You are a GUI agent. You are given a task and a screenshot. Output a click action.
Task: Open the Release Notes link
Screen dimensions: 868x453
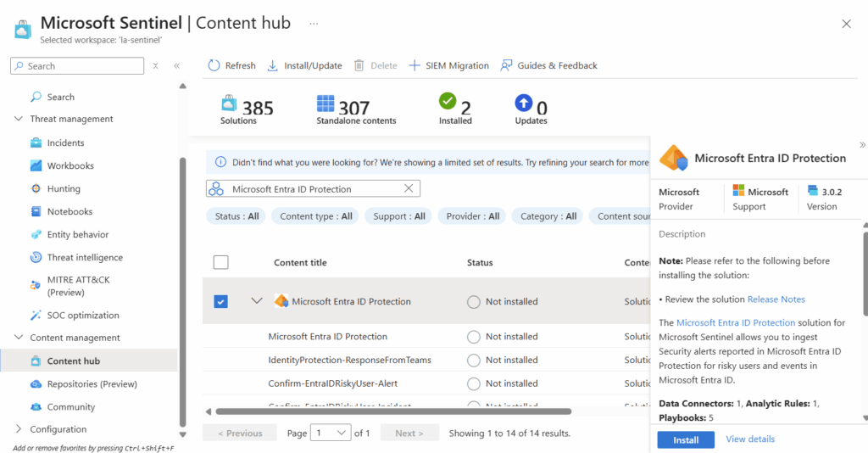(776, 299)
